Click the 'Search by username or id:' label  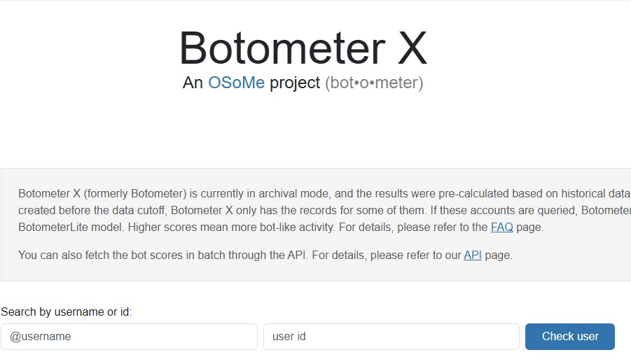67,312
